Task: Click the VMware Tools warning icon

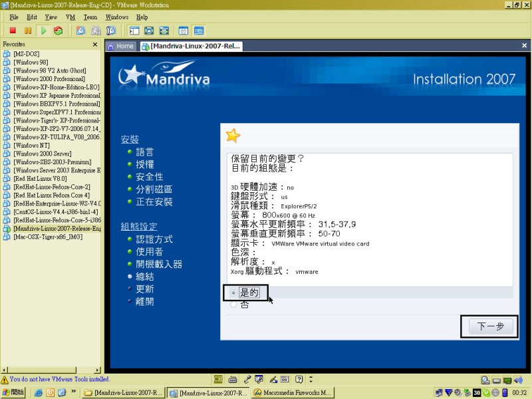Action: coord(5,379)
